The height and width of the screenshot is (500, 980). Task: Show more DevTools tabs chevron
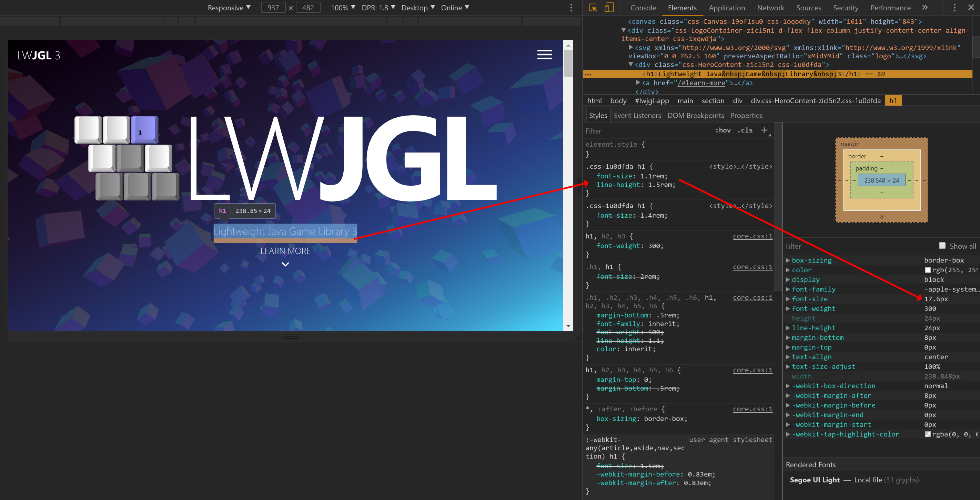(925, 8)
